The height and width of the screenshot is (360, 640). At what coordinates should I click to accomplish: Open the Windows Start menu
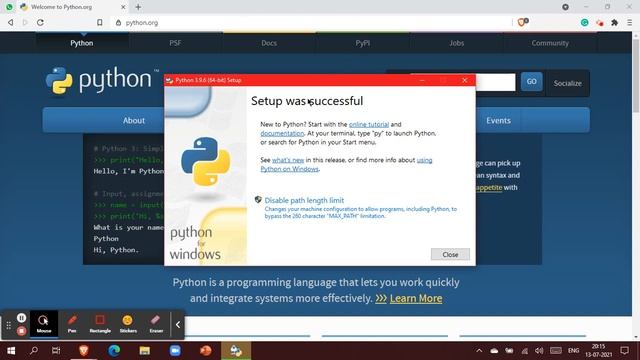point(11,351)
